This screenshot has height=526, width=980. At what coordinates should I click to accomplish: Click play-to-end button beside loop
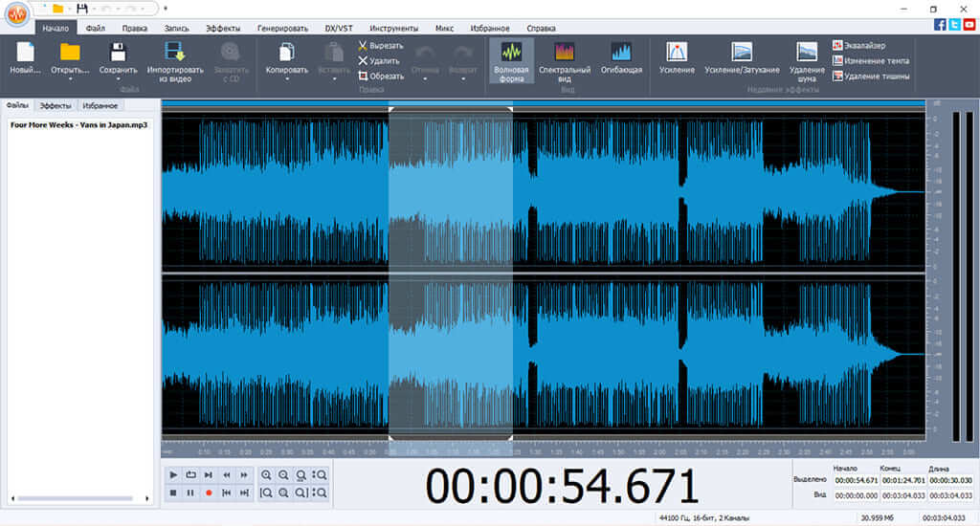pyautogui.click(x=209, y=475)
